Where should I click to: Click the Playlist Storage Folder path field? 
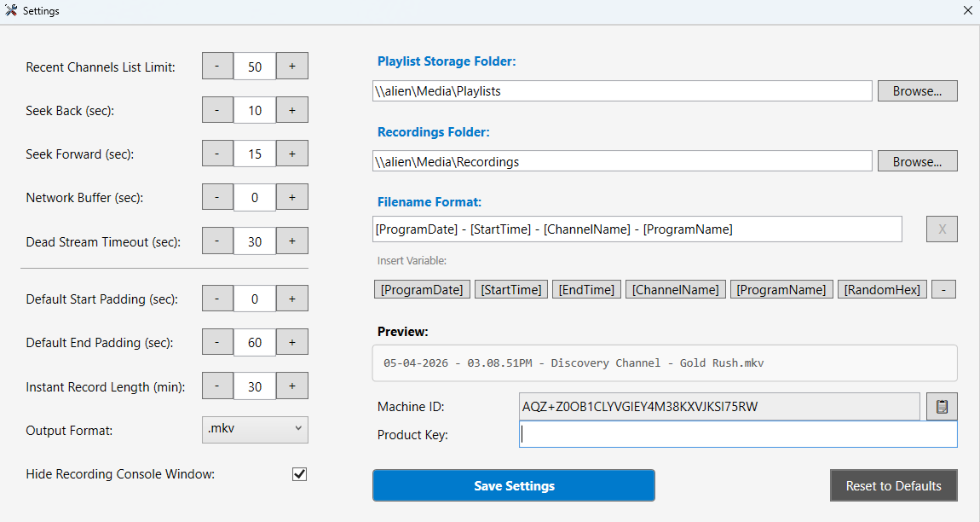point(622,90)
